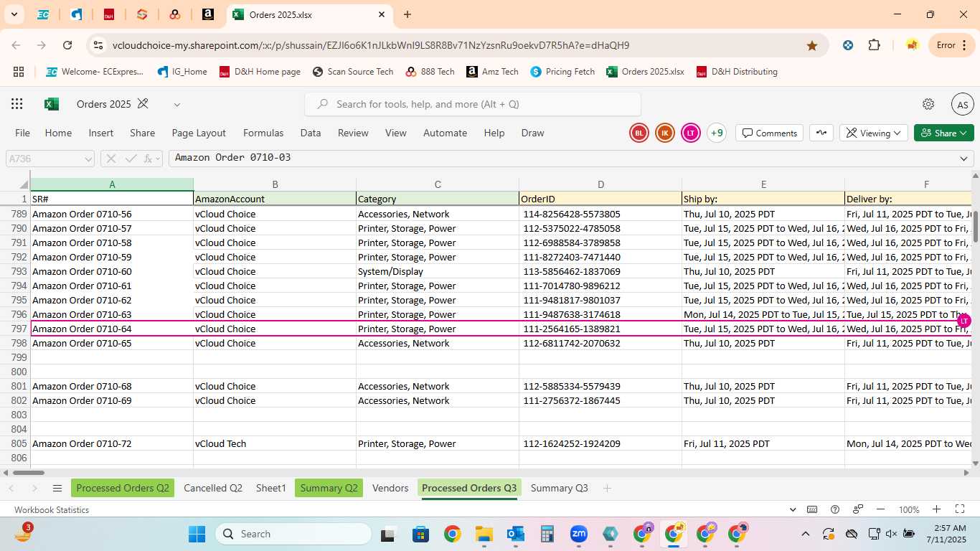Click the BL collaborator avatar
This screenshot has height=551, width=980.
(x=639, y=133)
